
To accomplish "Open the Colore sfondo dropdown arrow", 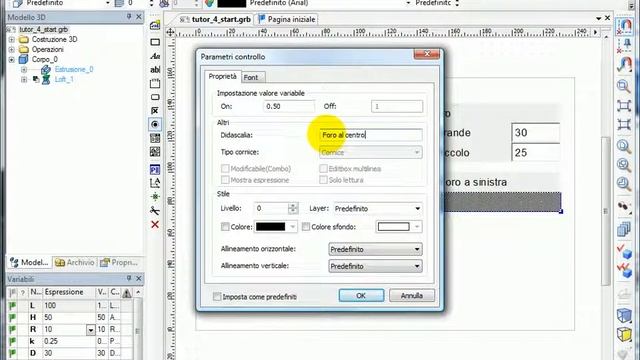I will (x=417, y=227).
